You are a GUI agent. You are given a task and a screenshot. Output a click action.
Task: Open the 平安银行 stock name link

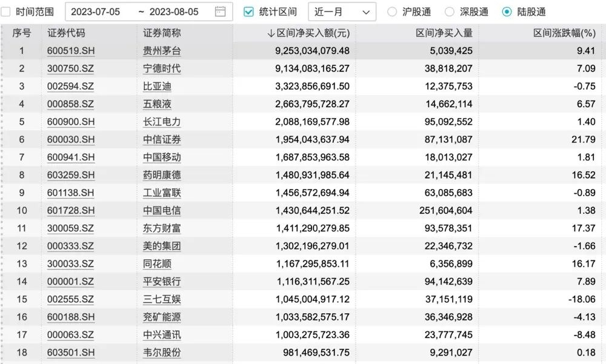coord(162,282)
